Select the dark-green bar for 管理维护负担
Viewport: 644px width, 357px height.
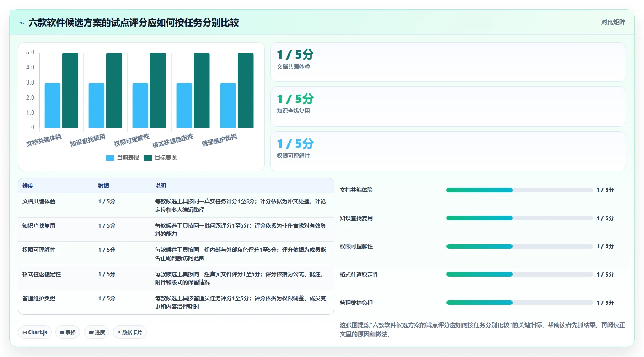246,90
